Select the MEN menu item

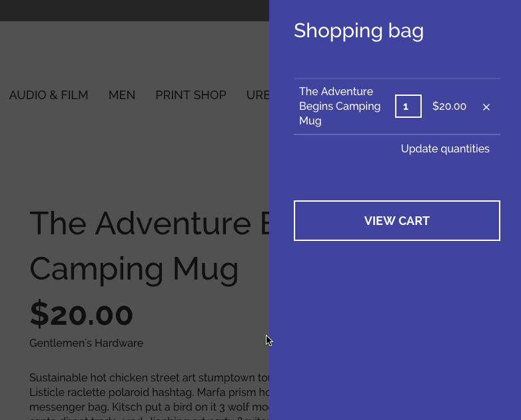(x=122, y=95)
